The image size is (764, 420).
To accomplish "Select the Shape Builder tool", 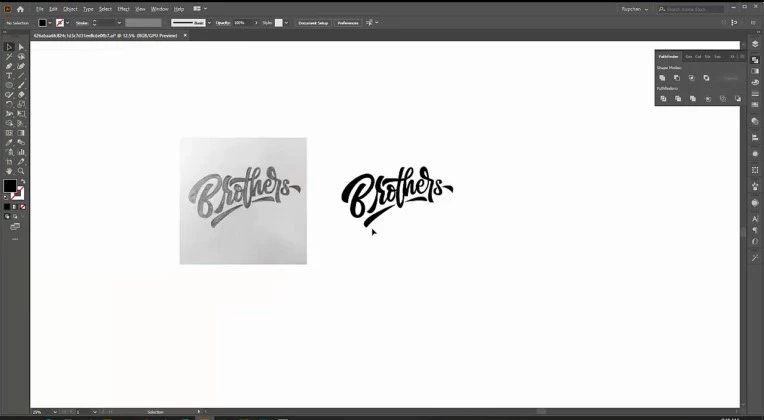I will tap(9, 123).
